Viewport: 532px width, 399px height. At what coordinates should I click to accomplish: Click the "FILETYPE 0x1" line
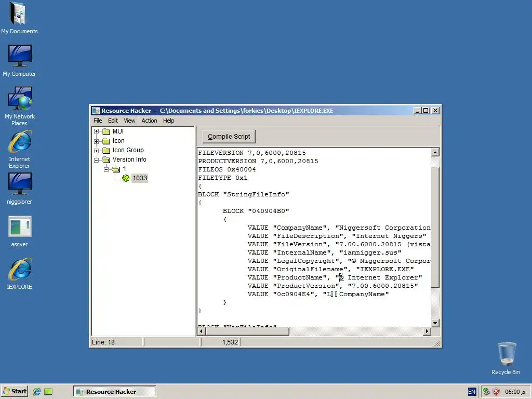pos(223,178)
